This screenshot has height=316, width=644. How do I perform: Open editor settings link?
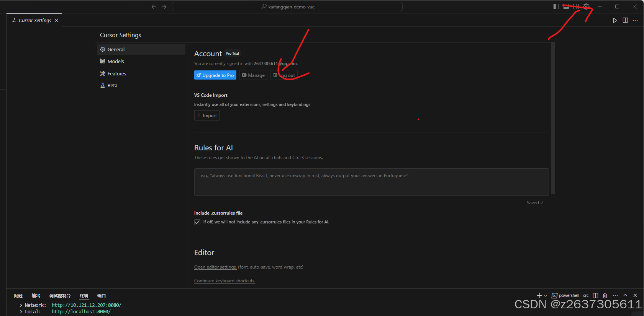215,267
